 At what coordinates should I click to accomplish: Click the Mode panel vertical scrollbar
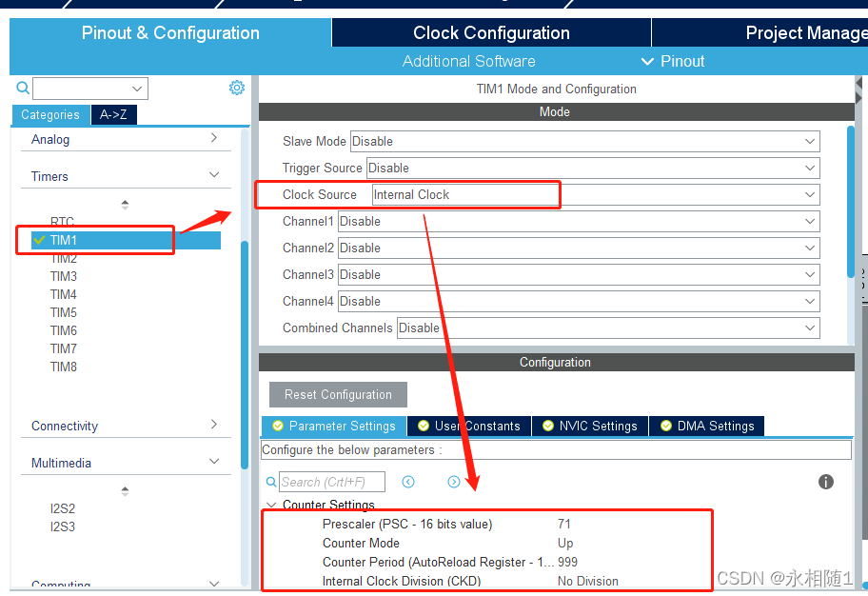coord(851,202)
